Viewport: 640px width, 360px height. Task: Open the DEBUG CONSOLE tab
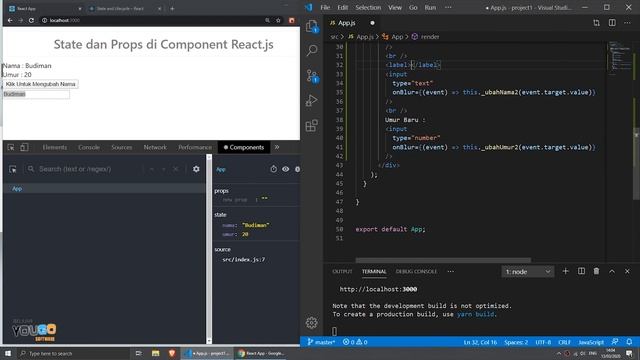point(416,271)
